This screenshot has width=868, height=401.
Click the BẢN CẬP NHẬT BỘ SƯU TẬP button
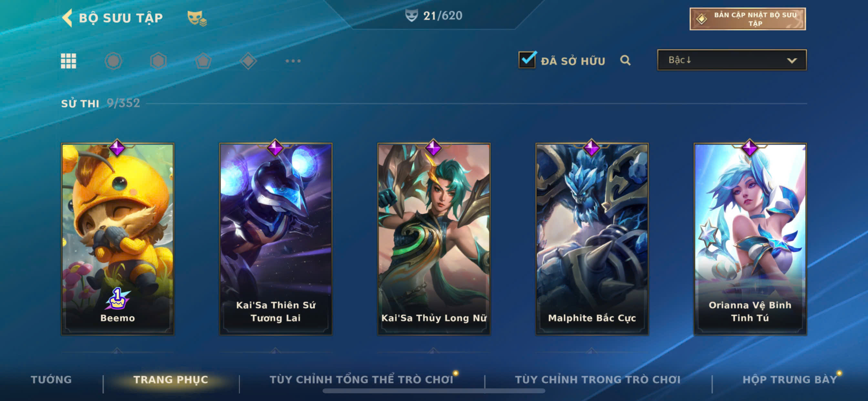click(x=747, y=19)
